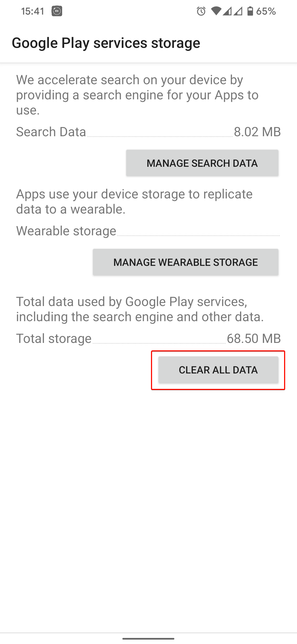Tap the second mobile signal icon

click(x=238, y=11)
